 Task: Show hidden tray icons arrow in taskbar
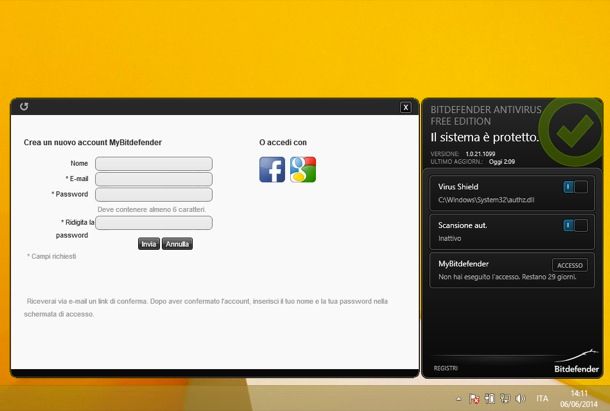459,399
